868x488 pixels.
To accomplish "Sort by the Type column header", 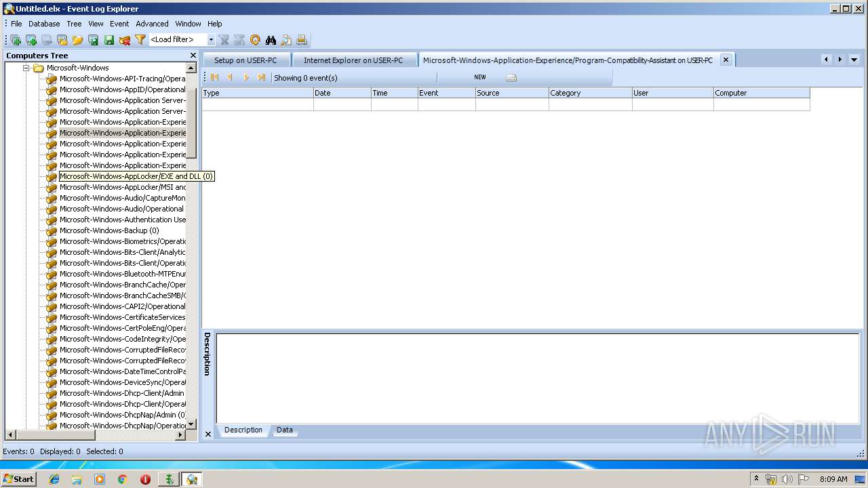I will (x=258, y=93).
